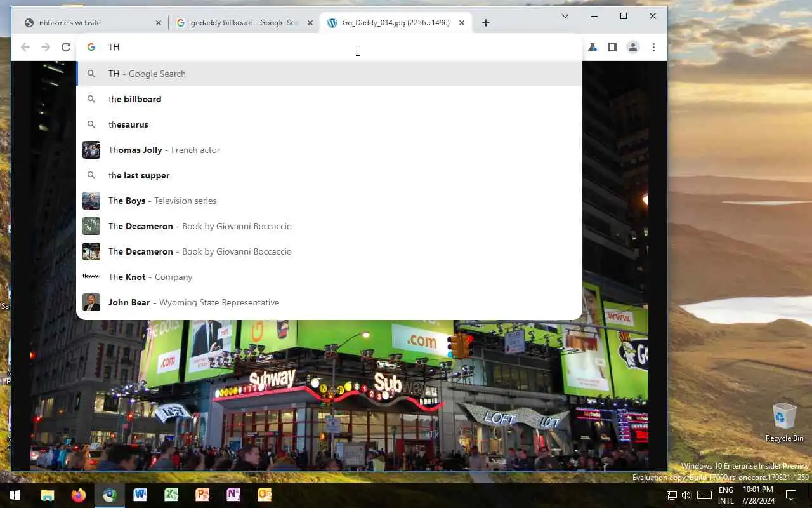Open the Chrome three-dot menu

pos(653,47)
